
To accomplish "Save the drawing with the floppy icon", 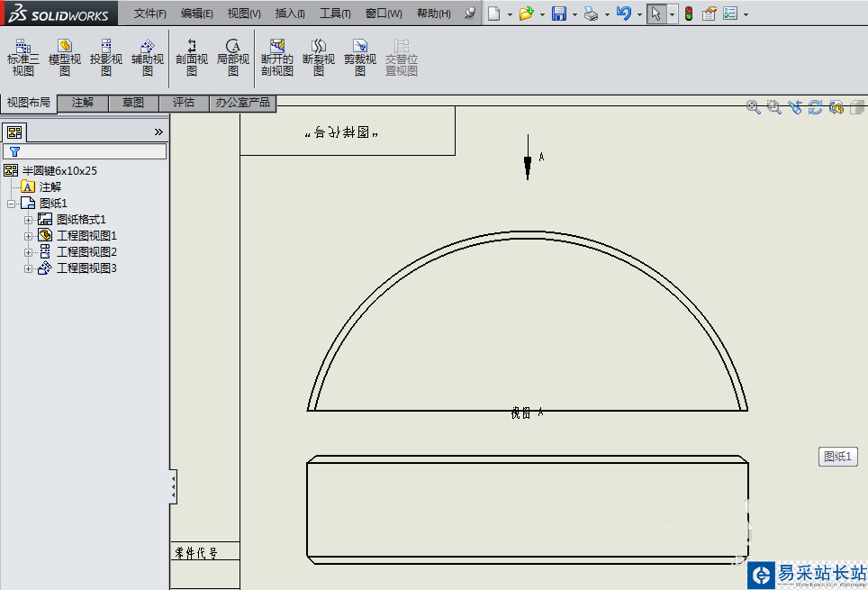I will [559, 14].
